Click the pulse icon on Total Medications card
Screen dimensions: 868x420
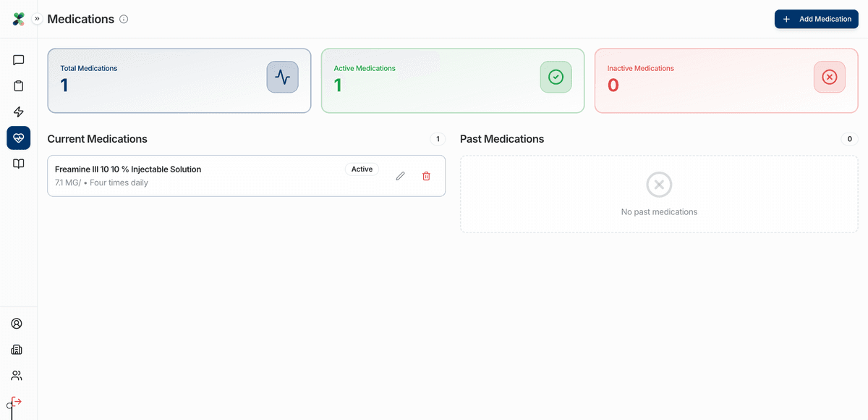(282, 76)
